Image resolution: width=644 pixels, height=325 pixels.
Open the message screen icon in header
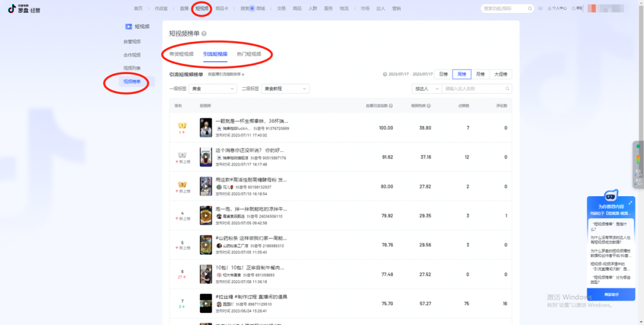coord(540,8)
